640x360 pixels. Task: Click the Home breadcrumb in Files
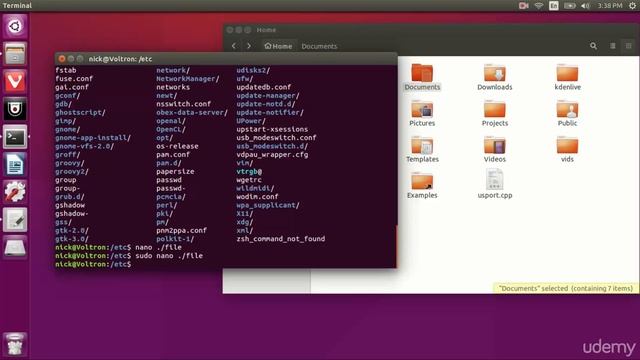(x=278, y=46)
